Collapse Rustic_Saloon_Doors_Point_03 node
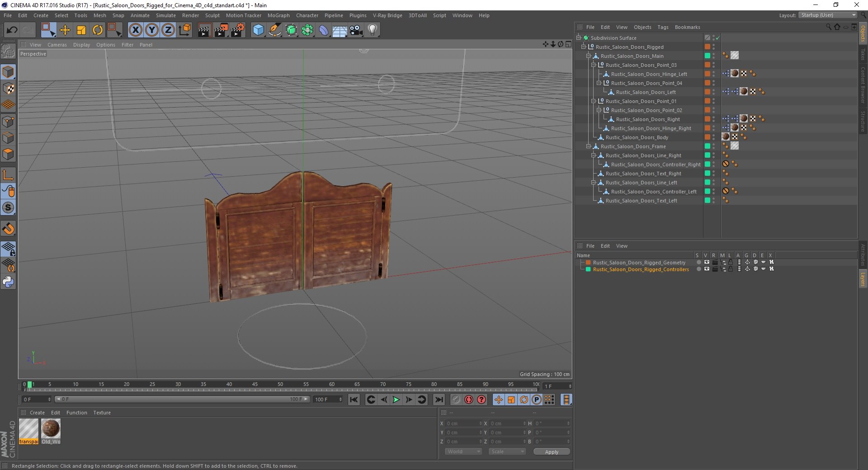The height and width of the screenshot is (470, 868). (x=593, y=65)
